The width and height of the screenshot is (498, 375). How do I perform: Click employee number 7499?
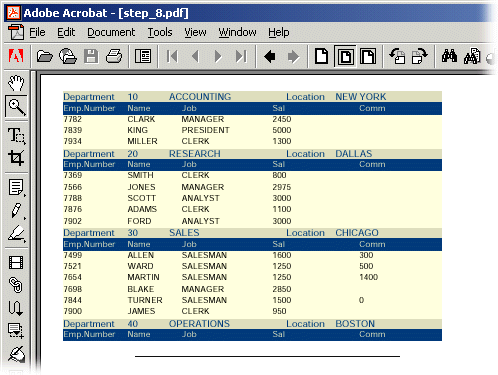72,255
